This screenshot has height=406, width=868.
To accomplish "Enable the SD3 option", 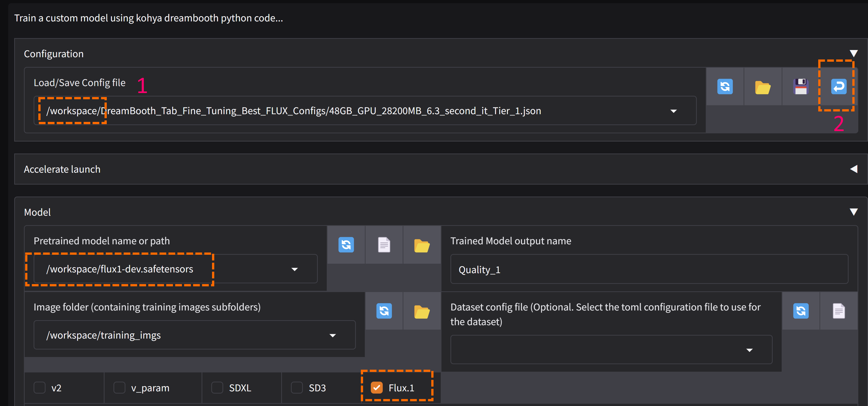I will pyautogui.click(x=297, y=388).
